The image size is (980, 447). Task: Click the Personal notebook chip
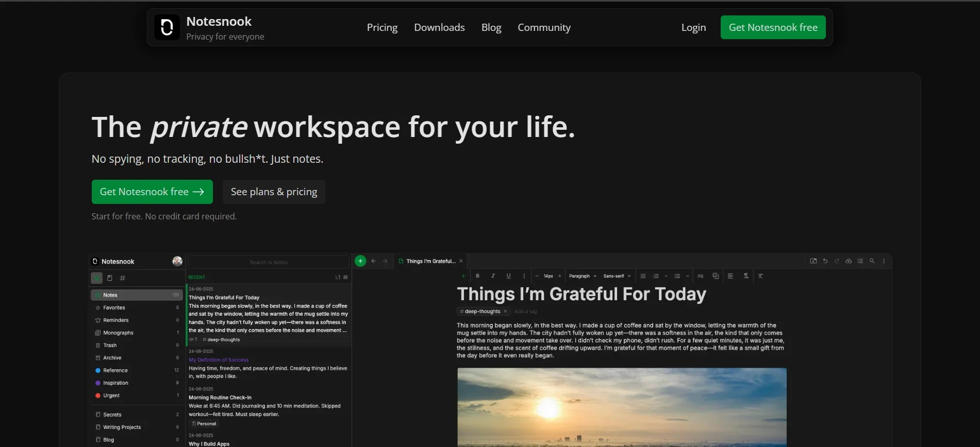coord(204,424)
